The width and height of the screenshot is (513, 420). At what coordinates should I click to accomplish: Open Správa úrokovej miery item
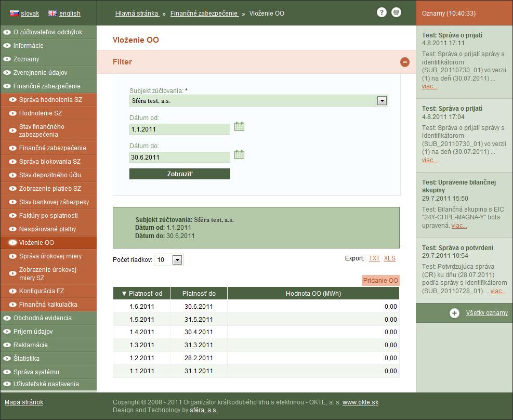click(x=48, y=256)
